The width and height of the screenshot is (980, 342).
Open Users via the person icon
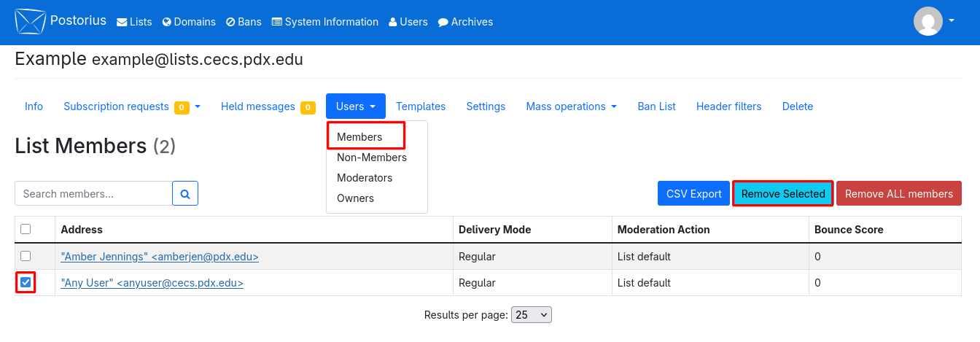[393, 22]
